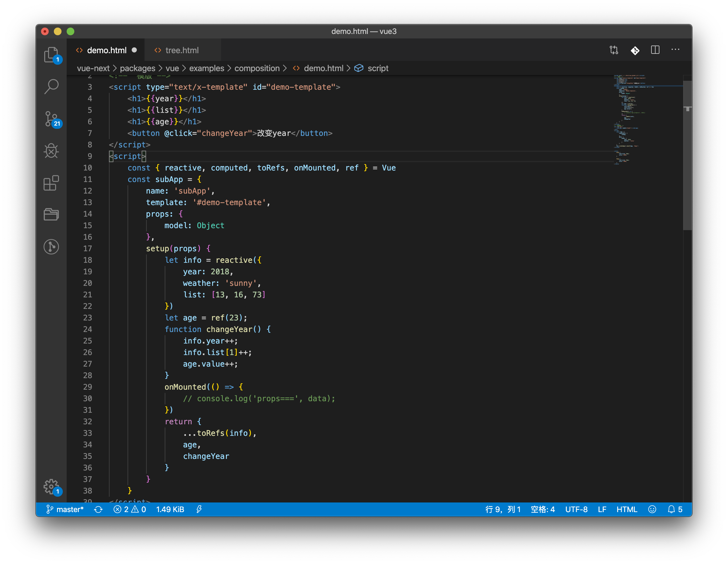Toggle split editor layout icon
The height and width of the screenshot is (564, 728).
(x=655, y=50)
